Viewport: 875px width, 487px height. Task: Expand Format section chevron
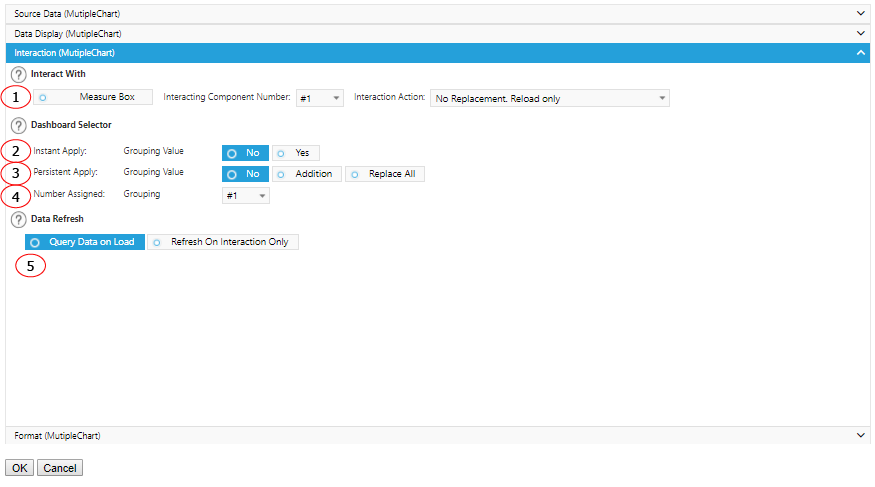tap(861, 435)
